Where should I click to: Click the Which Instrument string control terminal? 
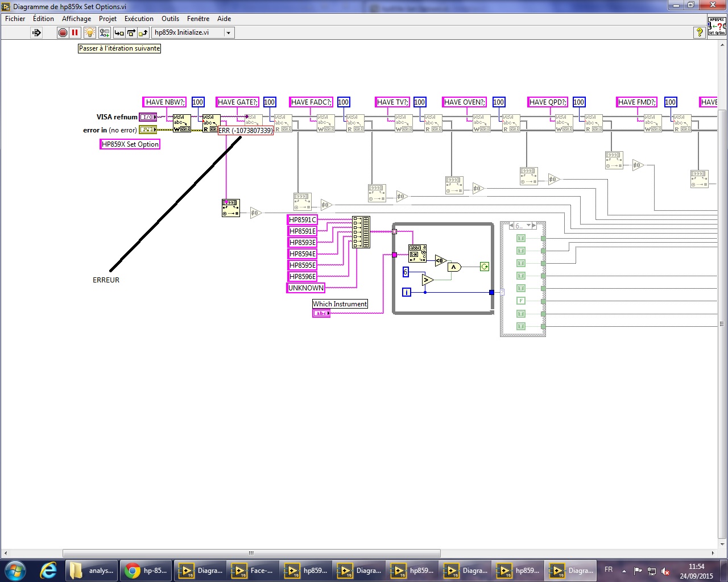click(321, 313)
